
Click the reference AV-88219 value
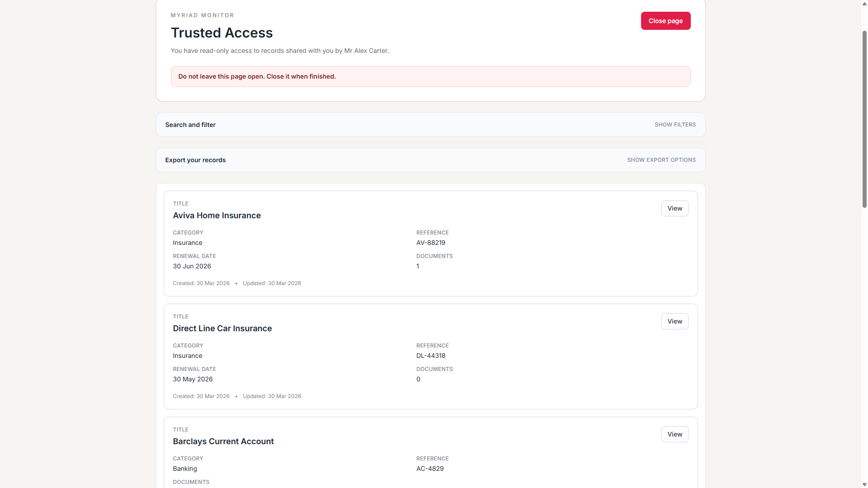(x=430, y=243)
